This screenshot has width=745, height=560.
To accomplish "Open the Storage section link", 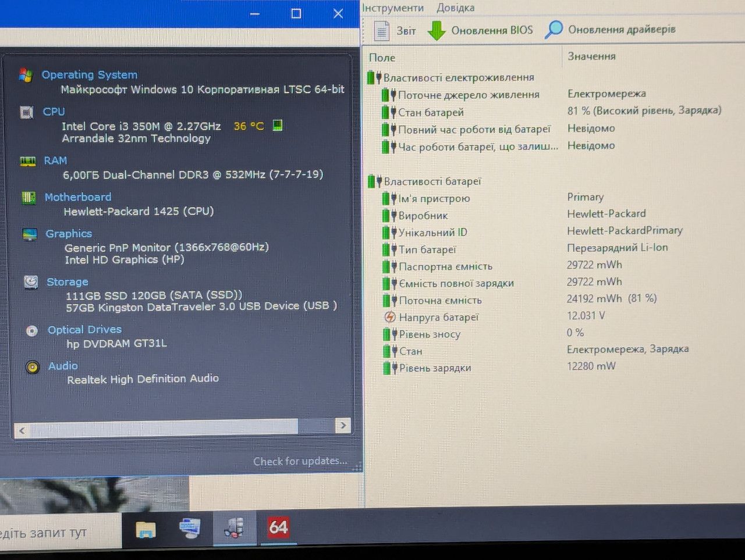I will [x=68, y=282].
